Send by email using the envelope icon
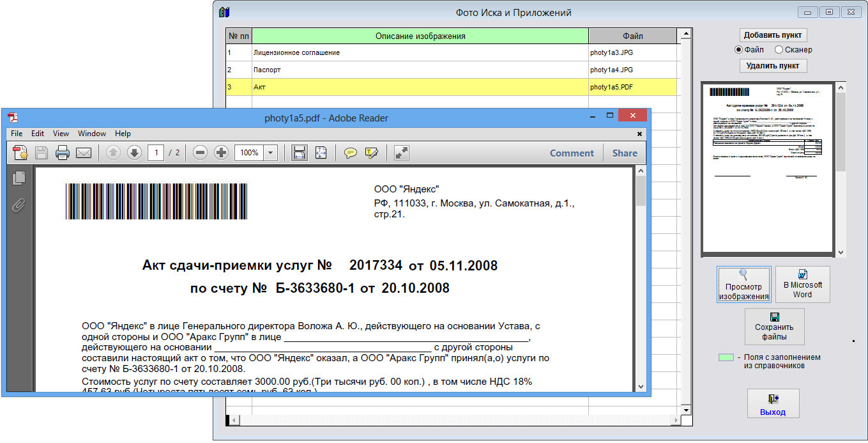The width and height of the screenshot is (868, 443). pyautogui.click(x=84, y=153)
